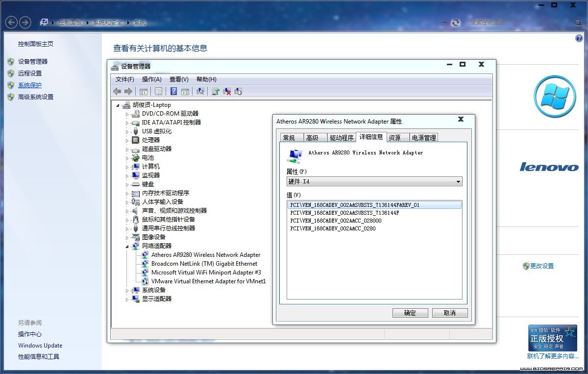Click Scan for hardware changes toolbar icon
The image size is (588, 374).
[200, 91]
